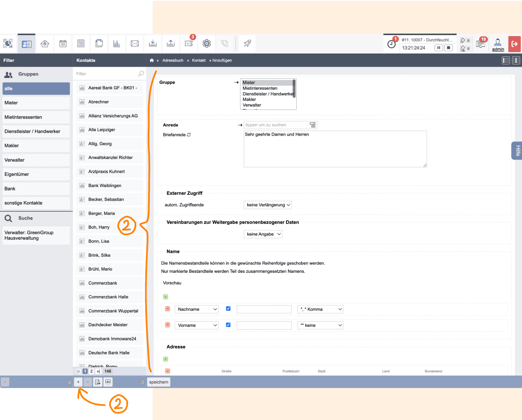Open the ticket icon with badge 3

pos(189,43)
